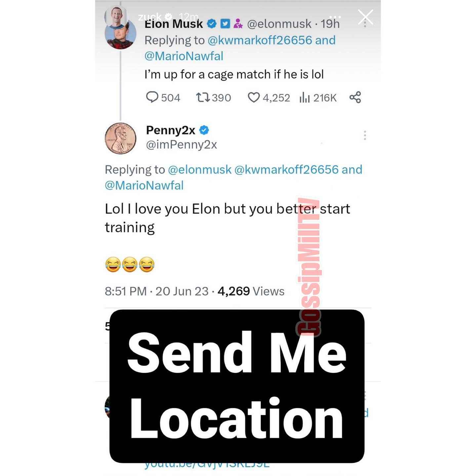Tap the Penny2x verified badge icon
Image resolution: width=476 pixels, height=476 pixels.
click(x=204, y=130)
